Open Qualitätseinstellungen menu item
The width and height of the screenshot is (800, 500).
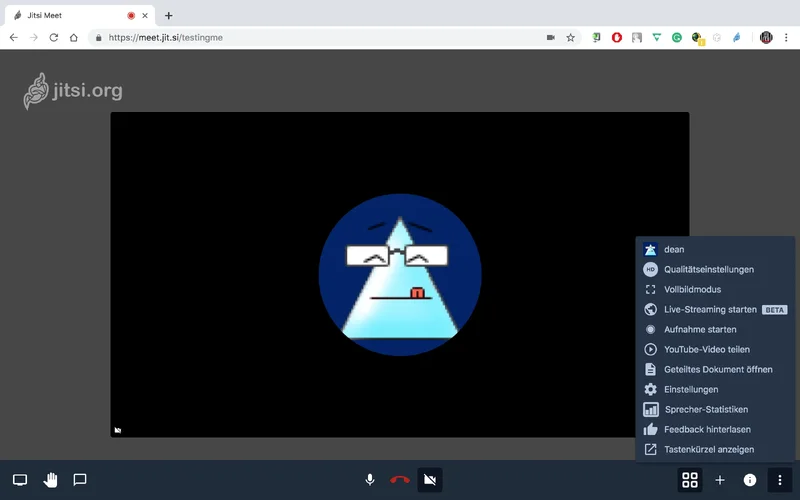715,269
